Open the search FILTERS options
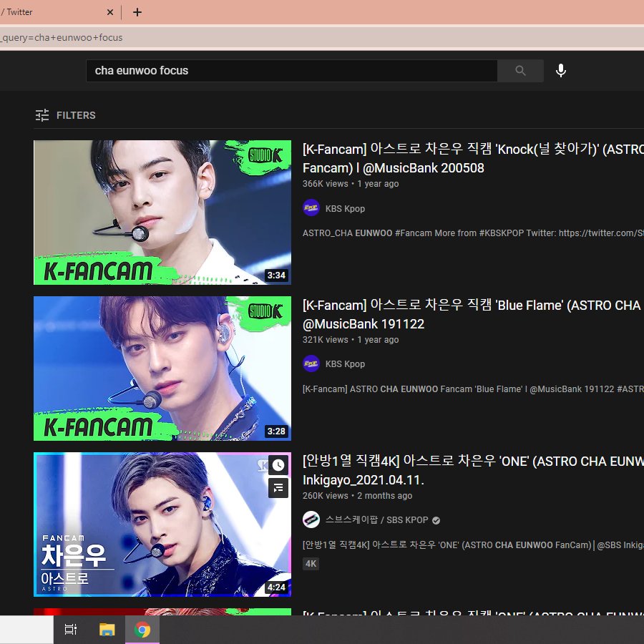This screenshot has width=644, height=644. [x=65, y=115]
